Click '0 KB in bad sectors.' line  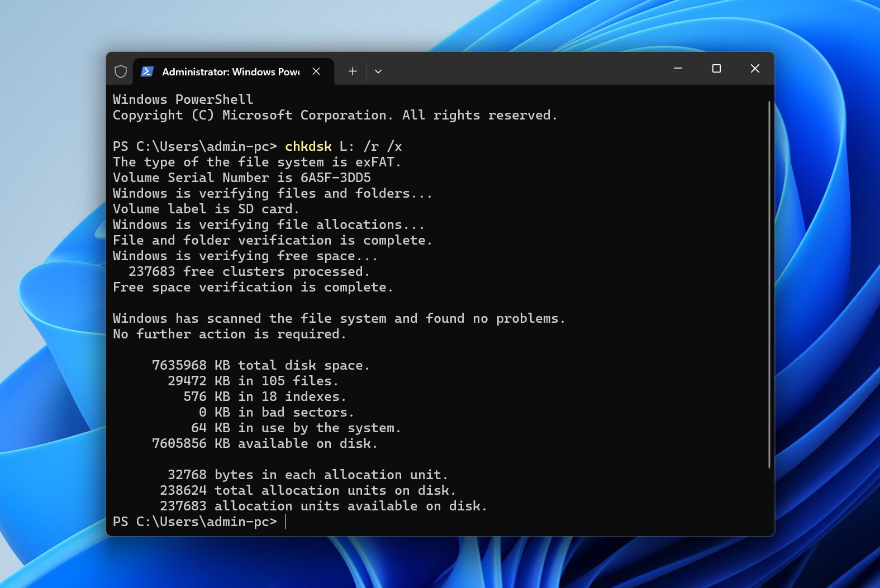(x=277, y=412)
